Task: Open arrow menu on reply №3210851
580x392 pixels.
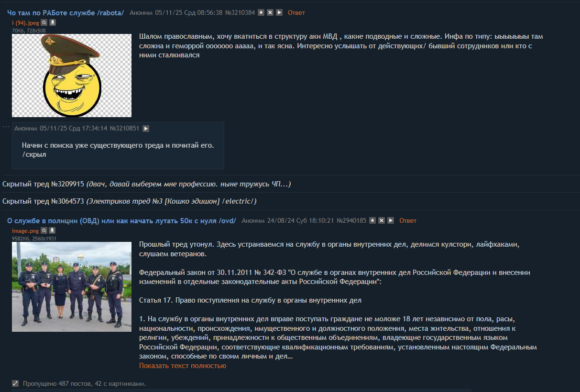Action: point(146,128)
